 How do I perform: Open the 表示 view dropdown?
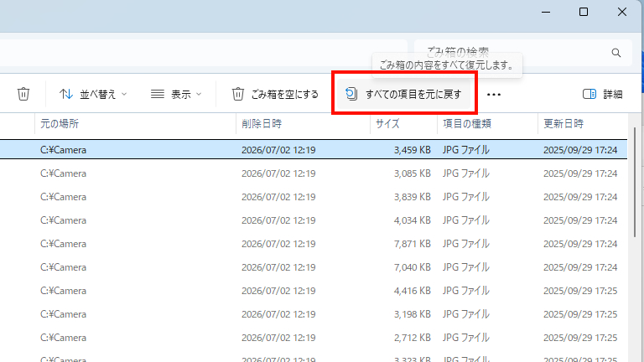tap(176, 95)
